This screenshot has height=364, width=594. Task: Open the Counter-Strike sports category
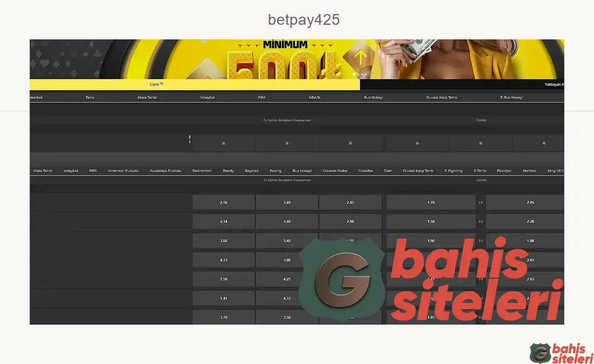click(x=335, y=170)
